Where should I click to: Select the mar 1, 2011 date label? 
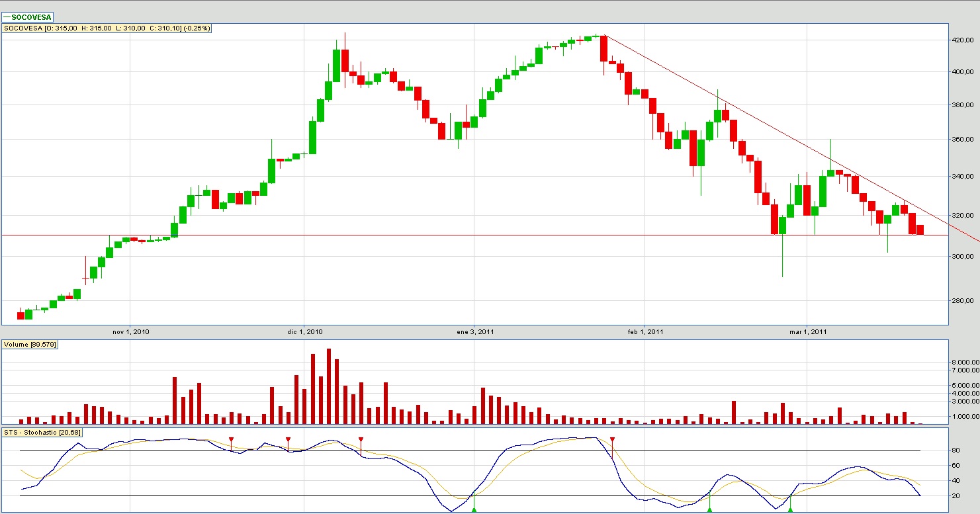(809, 331)
